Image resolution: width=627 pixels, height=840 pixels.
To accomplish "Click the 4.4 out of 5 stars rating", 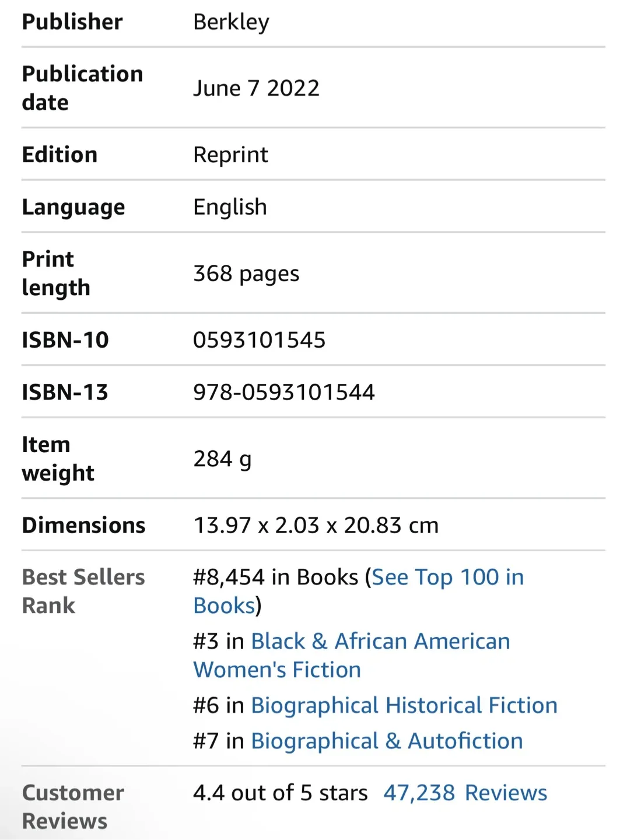I will point(279,792).
